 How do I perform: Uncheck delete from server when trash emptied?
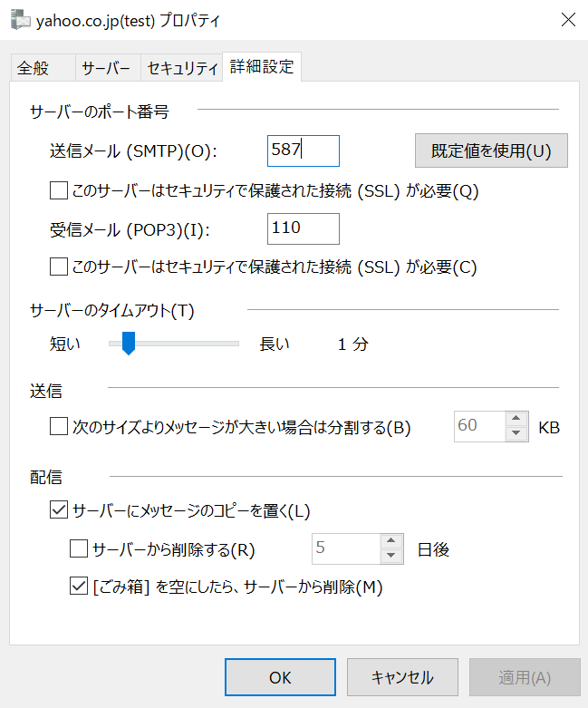point(79,587)
